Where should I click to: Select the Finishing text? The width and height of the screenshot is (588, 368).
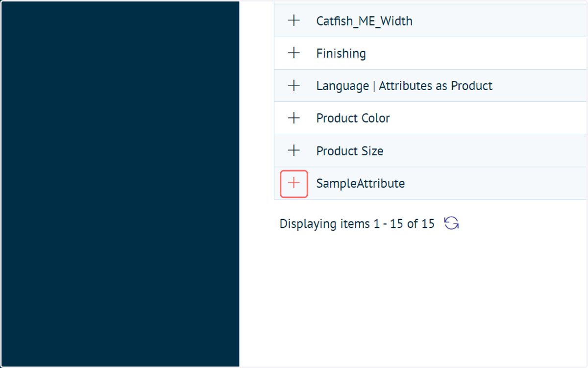(x=341, y=53)
